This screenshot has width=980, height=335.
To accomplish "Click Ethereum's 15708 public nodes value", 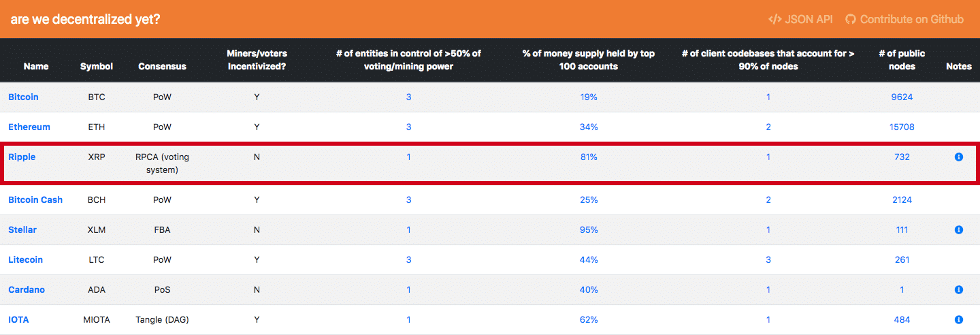I will point(902,127).
